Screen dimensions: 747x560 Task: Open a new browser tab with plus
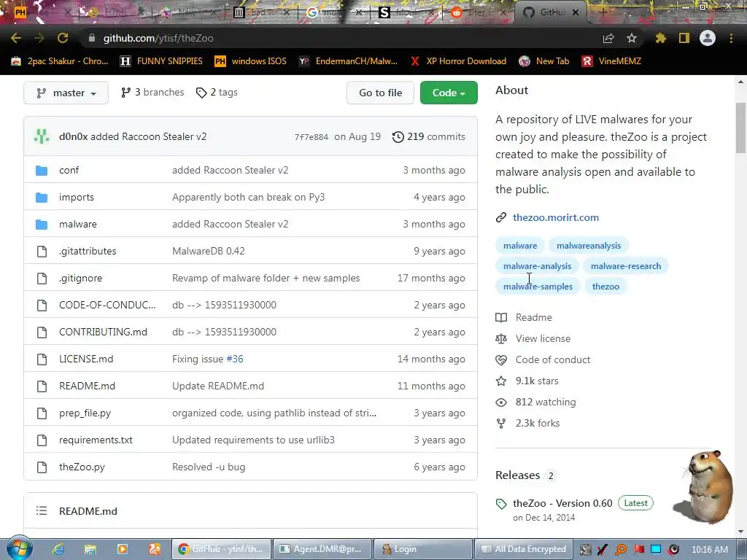[603, 12]
